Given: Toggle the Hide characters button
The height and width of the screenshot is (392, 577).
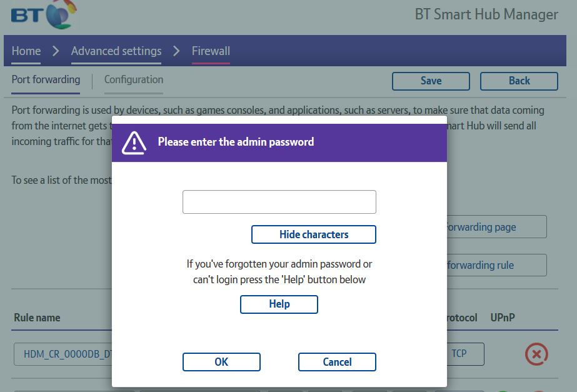Looking at the screenshot, I should pos(313,234).
